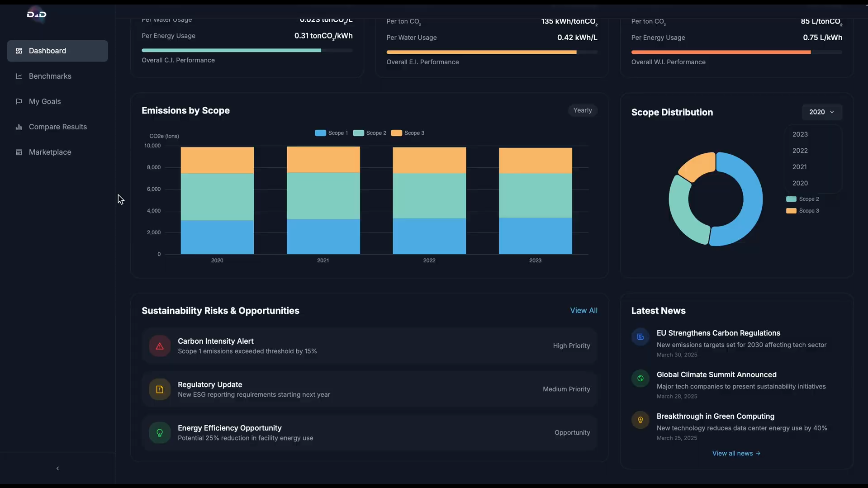Click the yellow Regulatory Update document icon
Image resolution: width=868 pixels, height=488 pixels.
point(160,389)
